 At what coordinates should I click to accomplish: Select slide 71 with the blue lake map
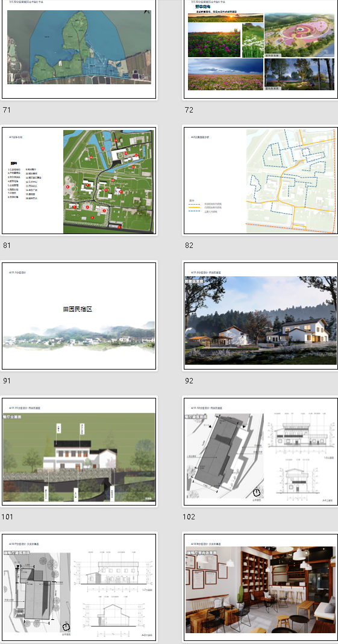tap(79, 49)
